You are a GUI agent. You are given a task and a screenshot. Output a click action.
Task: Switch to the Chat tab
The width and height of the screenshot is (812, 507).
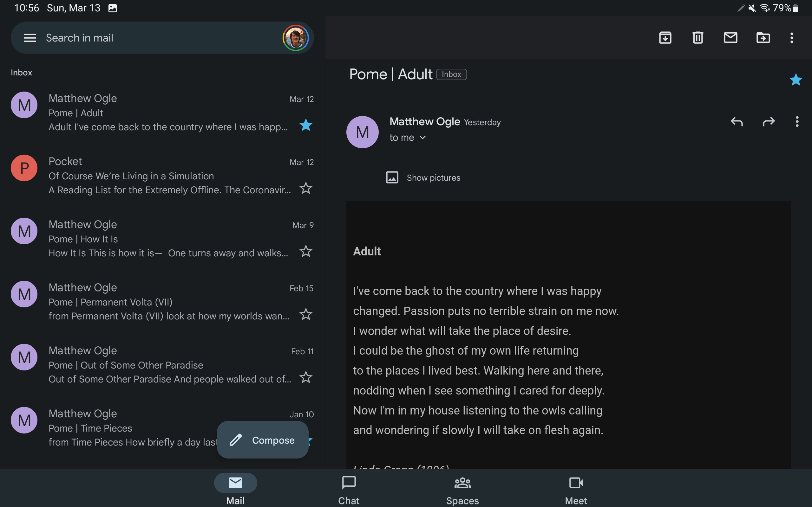[349, 490]
